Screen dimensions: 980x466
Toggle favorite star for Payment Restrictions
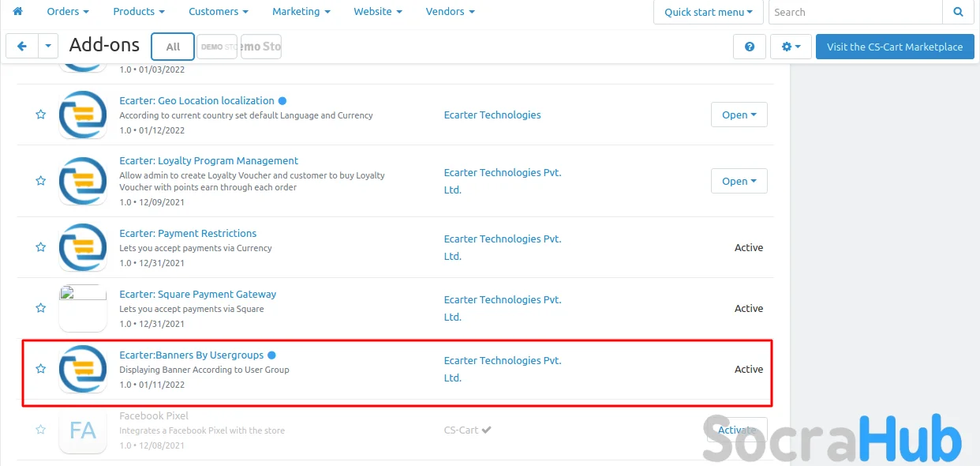[41, 247]
